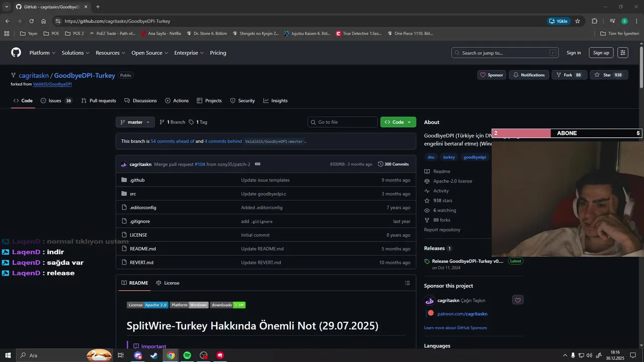644x362 pixels.
Task: Open Spotify from the taskbar
Action: (x=187, y=355)
